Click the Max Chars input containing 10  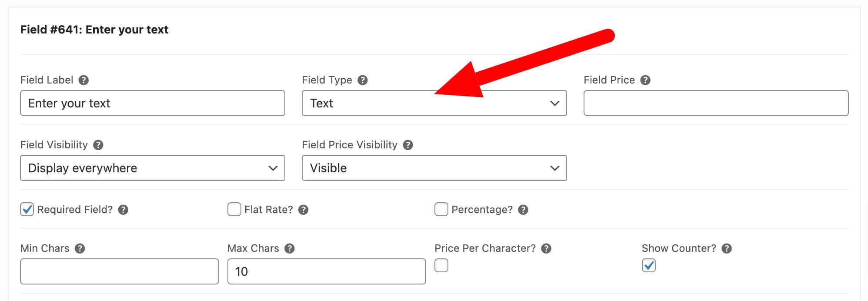tap(326, 271)
